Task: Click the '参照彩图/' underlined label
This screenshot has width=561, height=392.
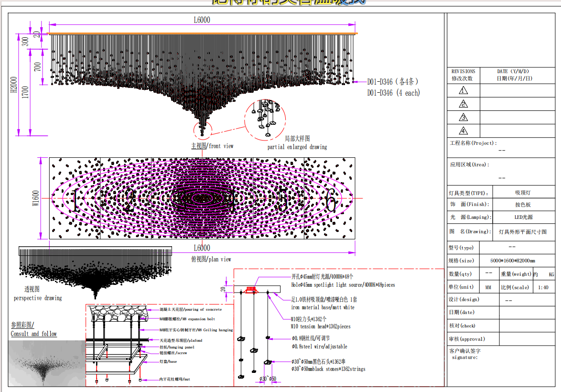Action: tap(22, 325)
